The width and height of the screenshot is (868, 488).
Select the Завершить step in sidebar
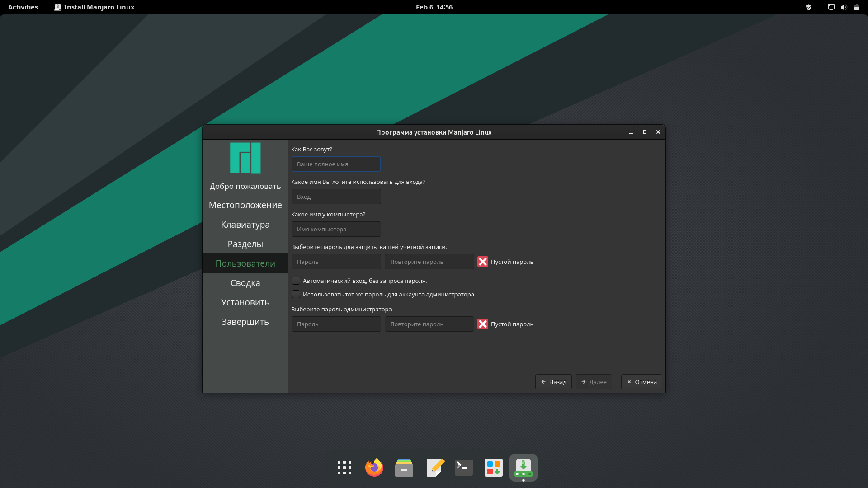[245, 322]
